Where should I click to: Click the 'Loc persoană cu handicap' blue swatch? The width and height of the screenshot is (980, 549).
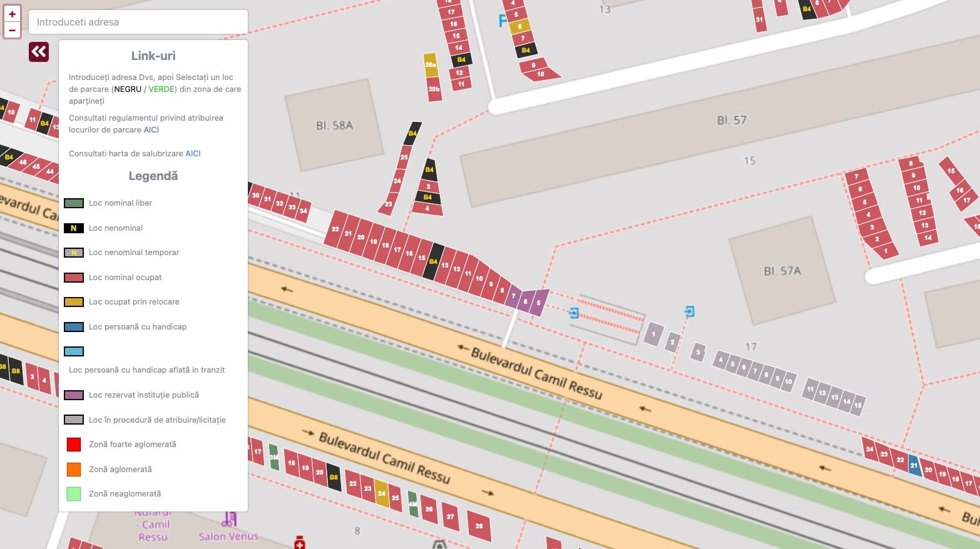coord(74,327)
